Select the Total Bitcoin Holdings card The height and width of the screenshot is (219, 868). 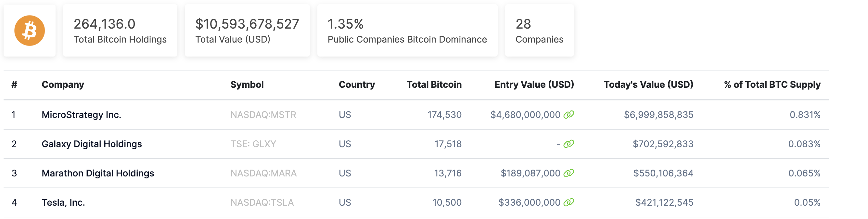(x=120, y=31)
